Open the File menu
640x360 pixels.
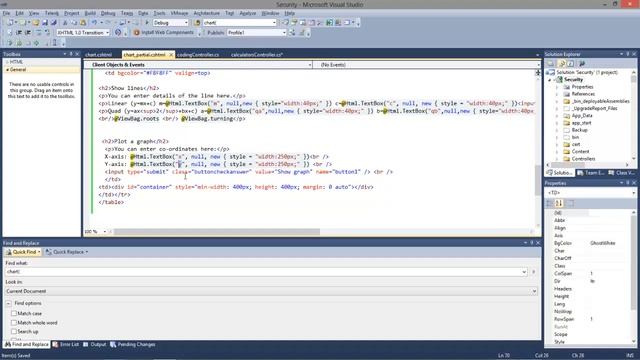tap(6, 13)
